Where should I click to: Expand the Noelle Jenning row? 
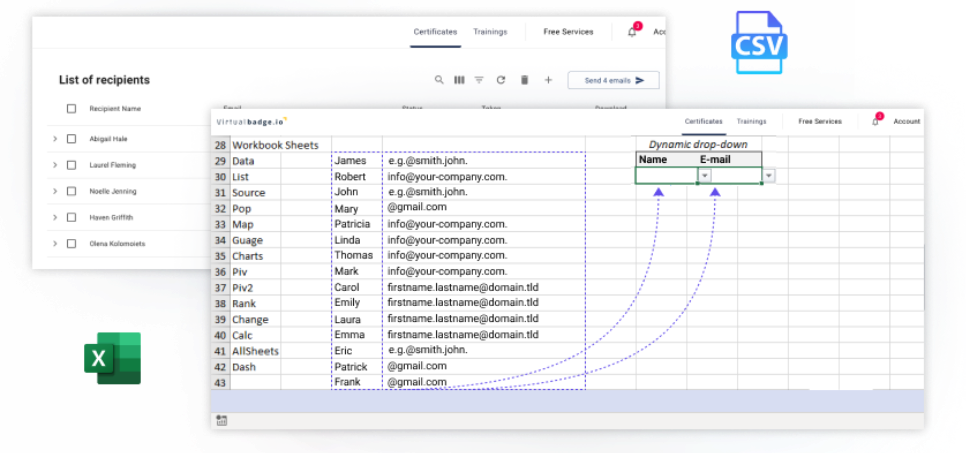pos(55,191)
